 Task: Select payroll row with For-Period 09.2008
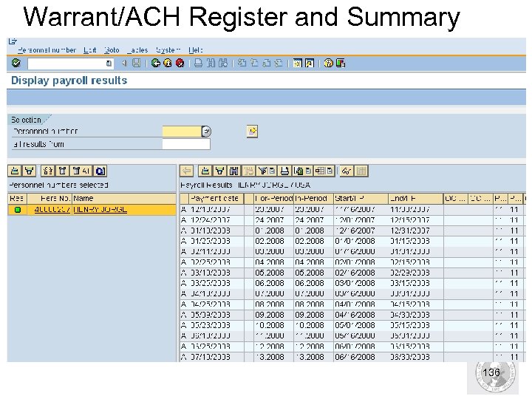353,315
